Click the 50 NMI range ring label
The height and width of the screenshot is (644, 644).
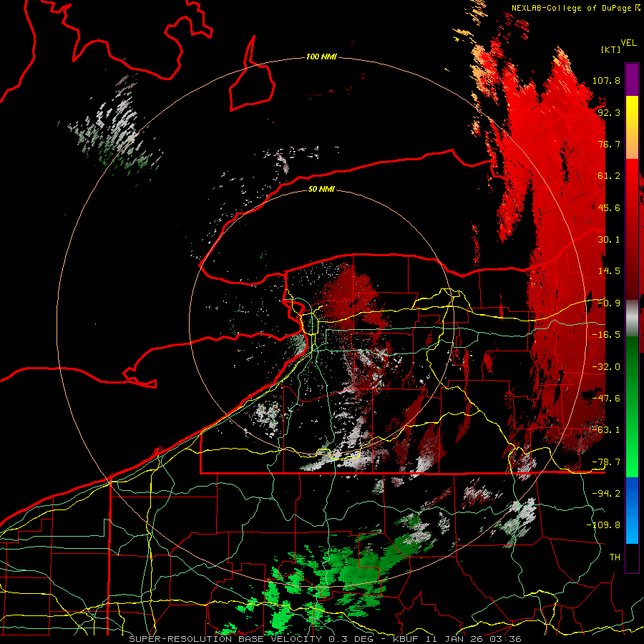(x=321, y=189)
